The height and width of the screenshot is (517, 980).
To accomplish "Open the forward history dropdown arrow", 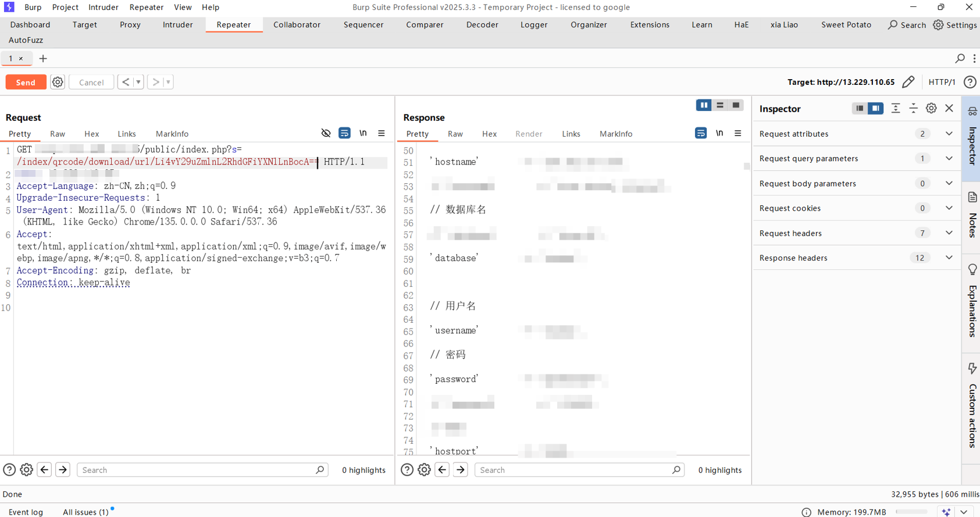I will (169, 82).
